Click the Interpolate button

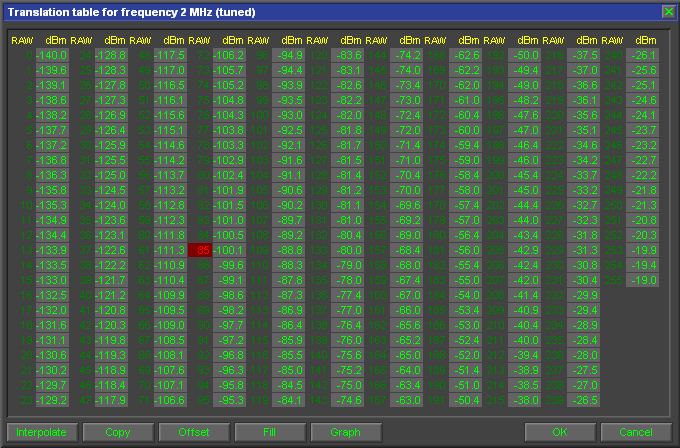point(39,432)
